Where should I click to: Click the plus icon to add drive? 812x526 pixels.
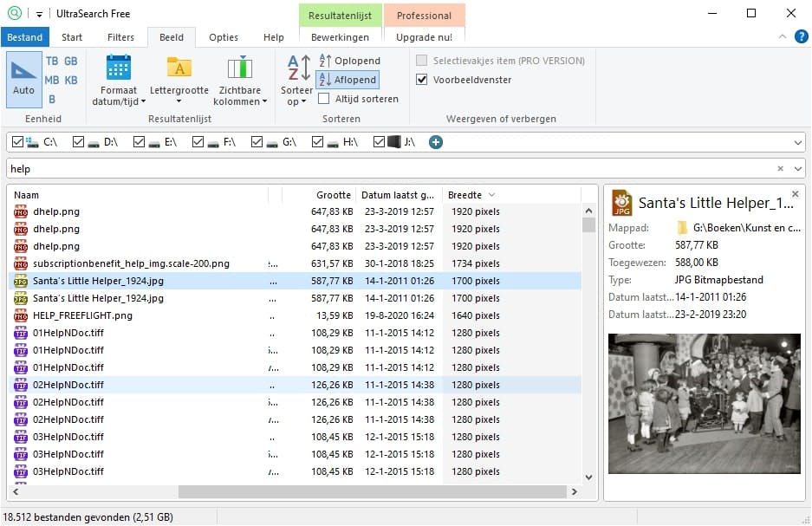tap(436, 142)
